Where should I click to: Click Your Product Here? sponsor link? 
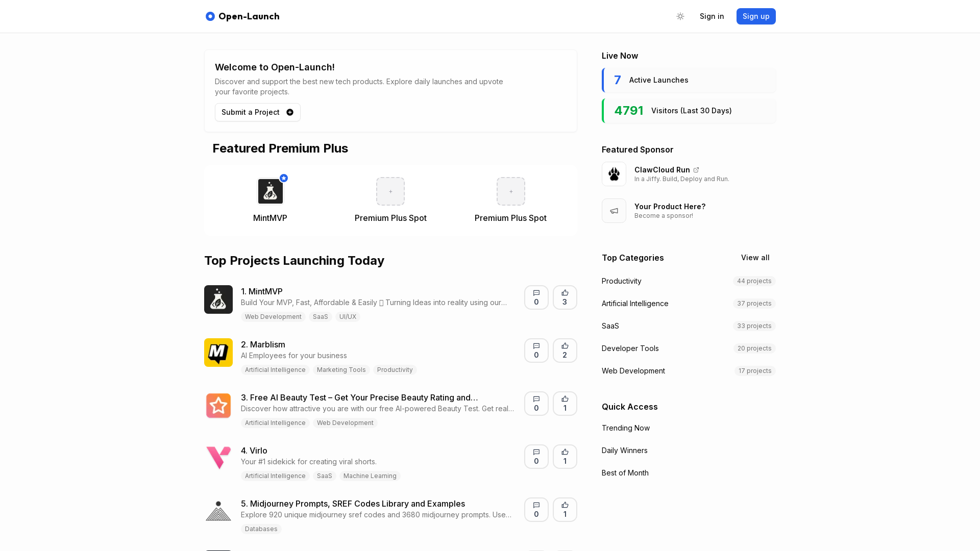tap(670, 207)
